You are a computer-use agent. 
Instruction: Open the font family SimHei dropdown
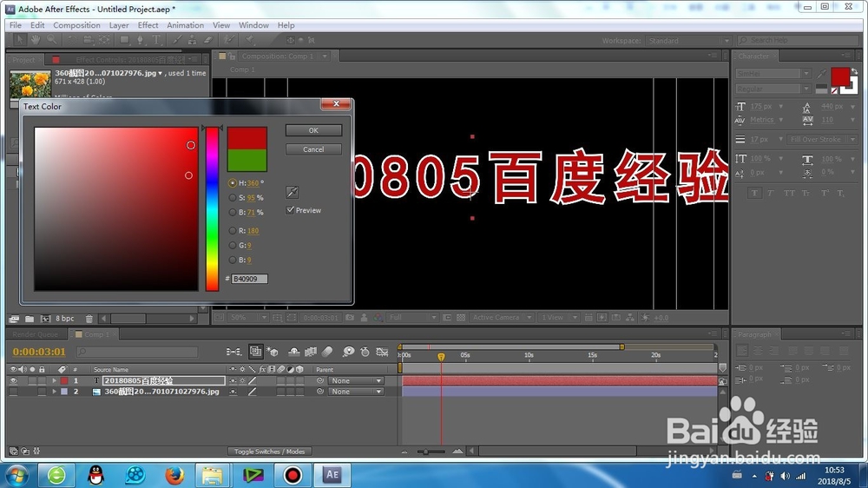pyautogui.click(x=773, y=74)
